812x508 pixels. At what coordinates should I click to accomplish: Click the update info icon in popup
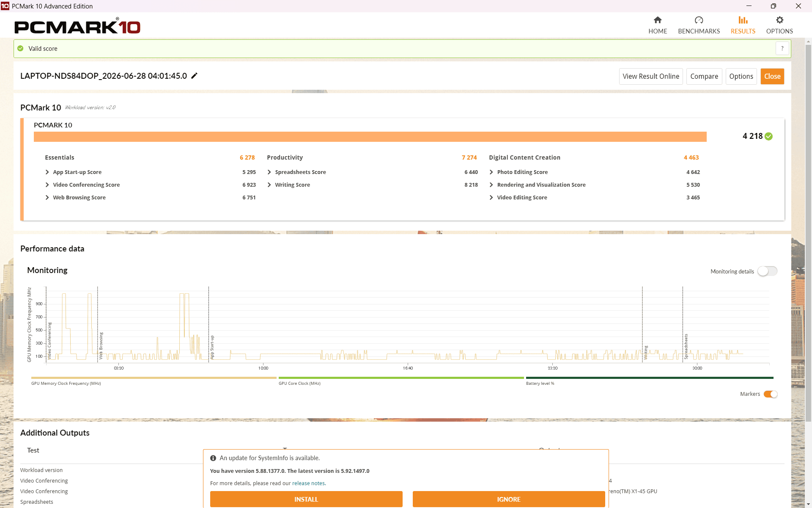coord(213,458)
